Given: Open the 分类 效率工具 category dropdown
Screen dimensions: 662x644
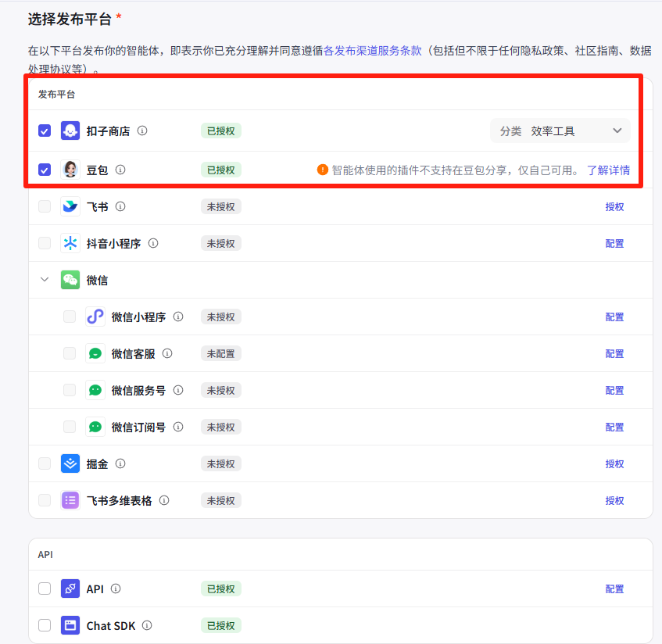Looking at the screenshot, I should click(x=560, y=131).
